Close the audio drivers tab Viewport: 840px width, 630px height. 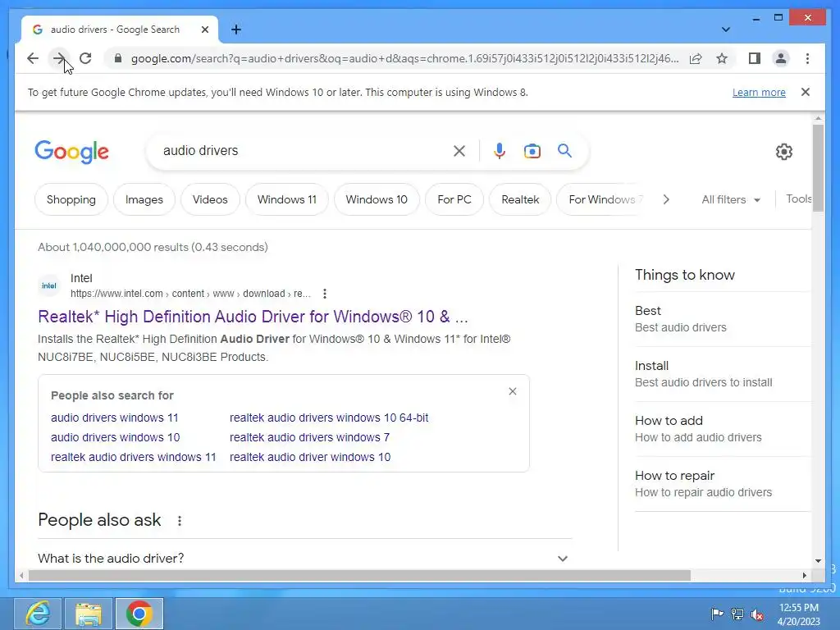[204, 30]
